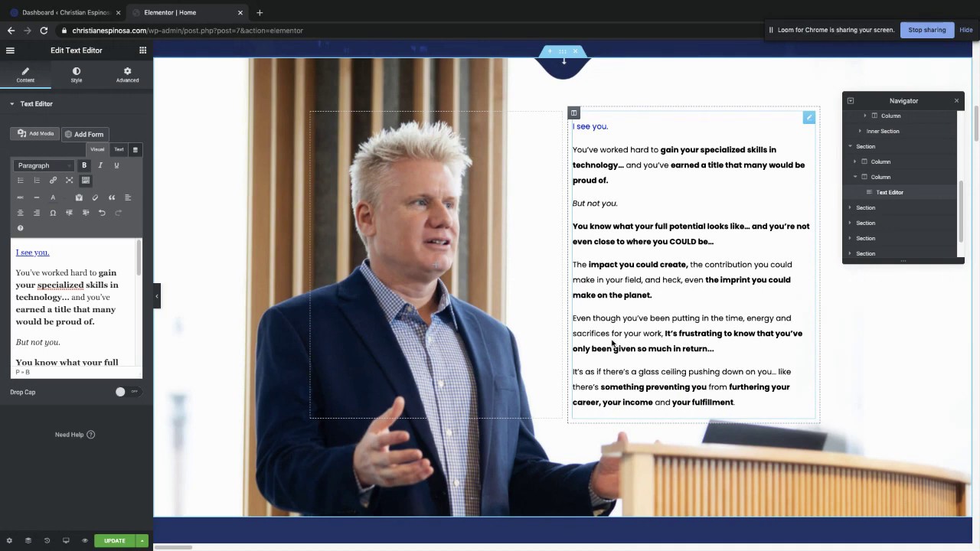980x551 pixels.
Task: Toggle the Drop Cap switch
Action: (127, 392)
